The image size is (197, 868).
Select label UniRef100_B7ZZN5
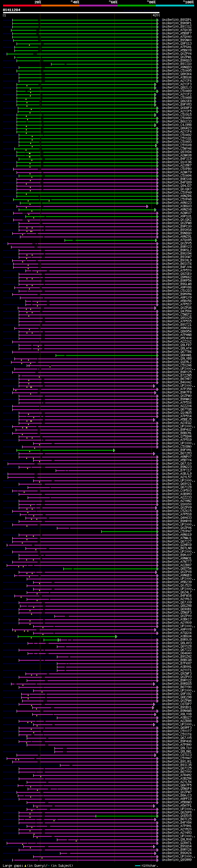[176, 375]
